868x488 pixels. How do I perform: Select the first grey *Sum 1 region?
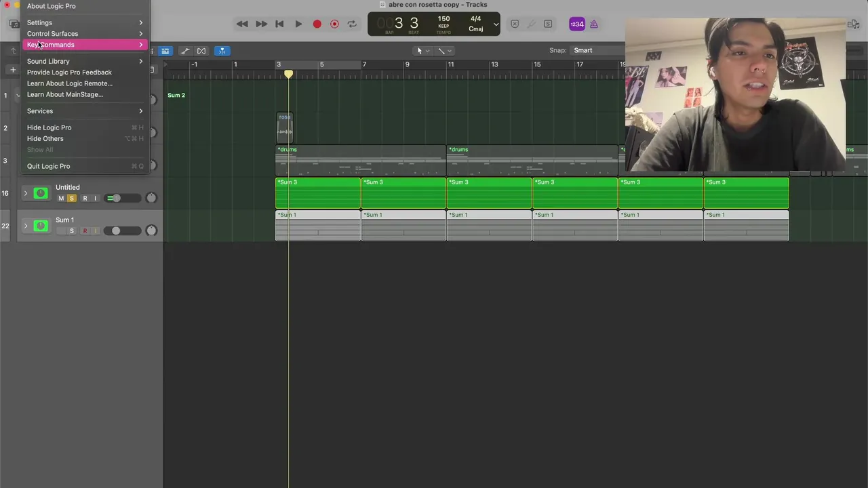[317, 226]
